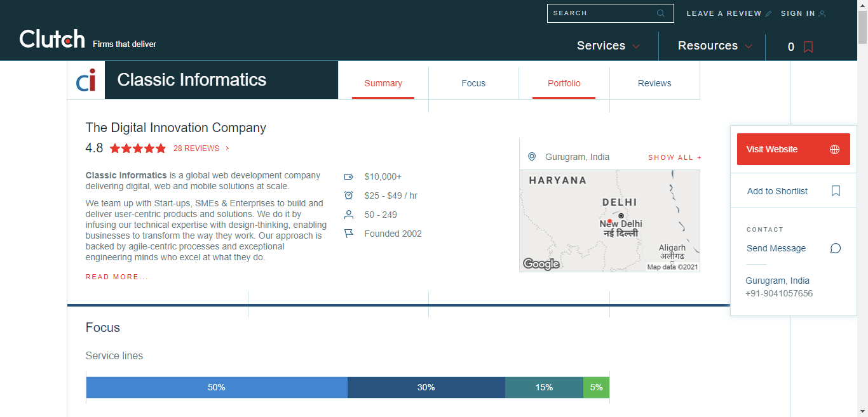Switch to the Focus tab
The width and height of the screenshot is (868, 417).
tap(473, 83)
